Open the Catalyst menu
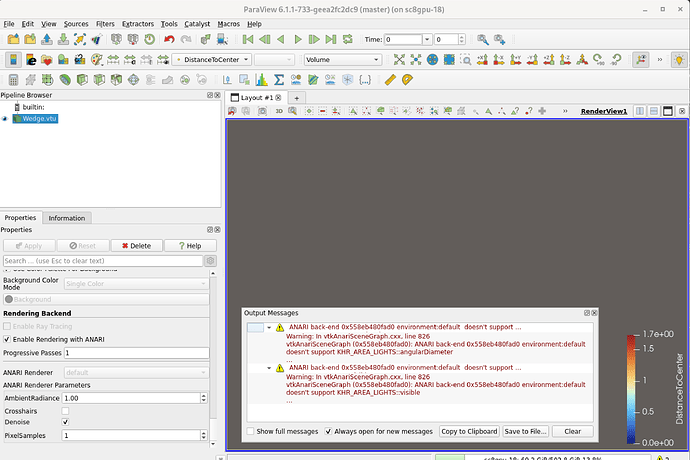Viewport: 690px width, 460px height. (197, 24)
